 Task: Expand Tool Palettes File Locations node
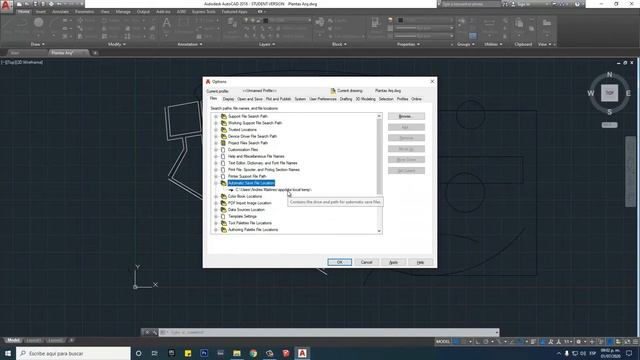216,223
